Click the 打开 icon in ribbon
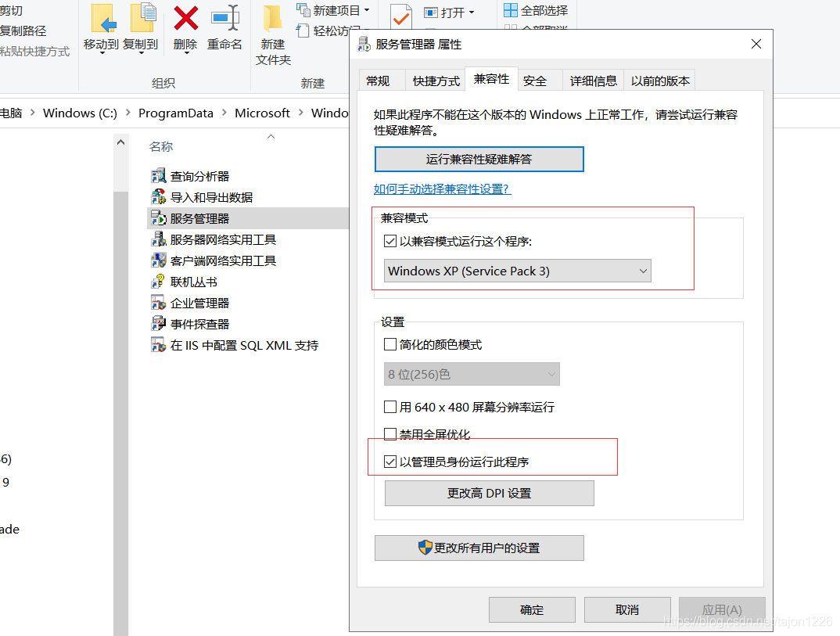 point(431,13)
